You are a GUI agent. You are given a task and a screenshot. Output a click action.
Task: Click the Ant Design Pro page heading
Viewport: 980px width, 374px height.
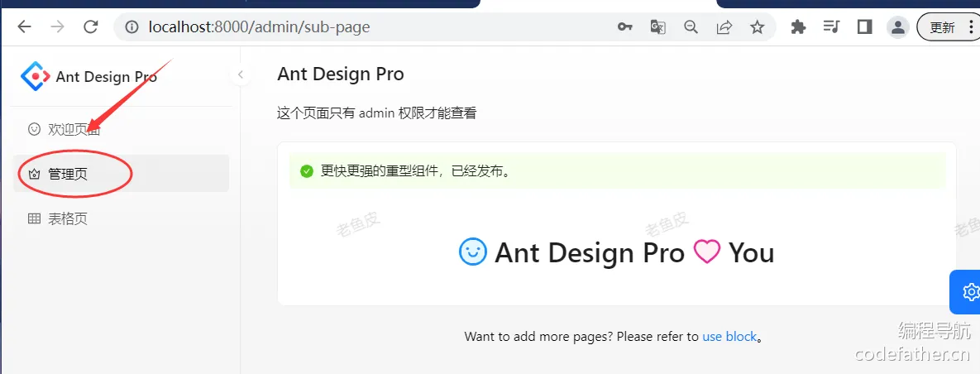click(x=341, y=74)
